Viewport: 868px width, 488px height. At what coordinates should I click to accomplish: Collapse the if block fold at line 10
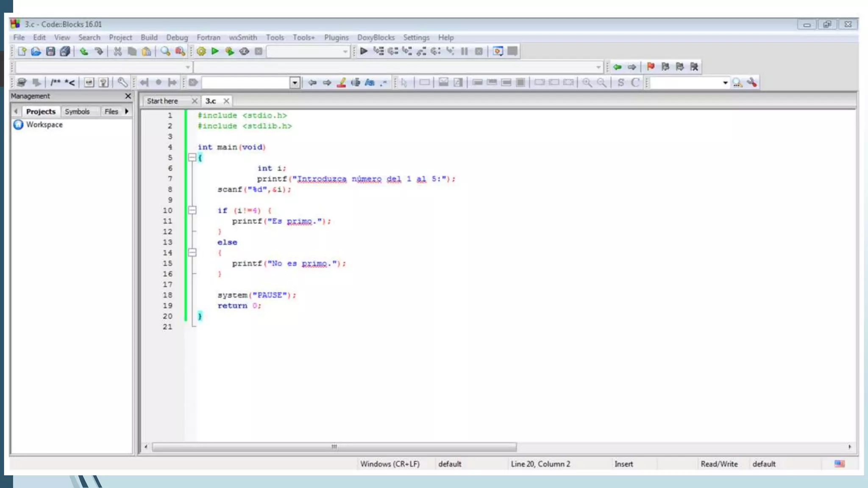pyautogui.click(x=192, y=210)
